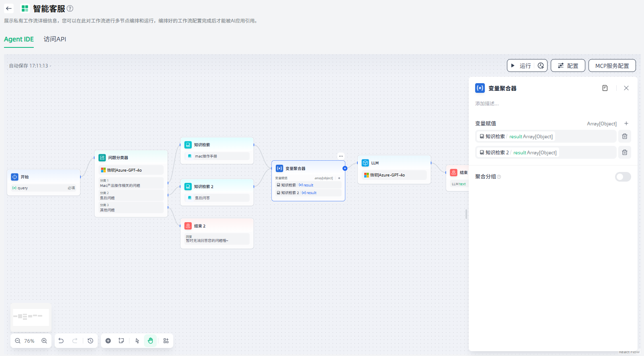The image size is (644, 356).
Task: Open run history next to 运行
Action: pos(541,65)
